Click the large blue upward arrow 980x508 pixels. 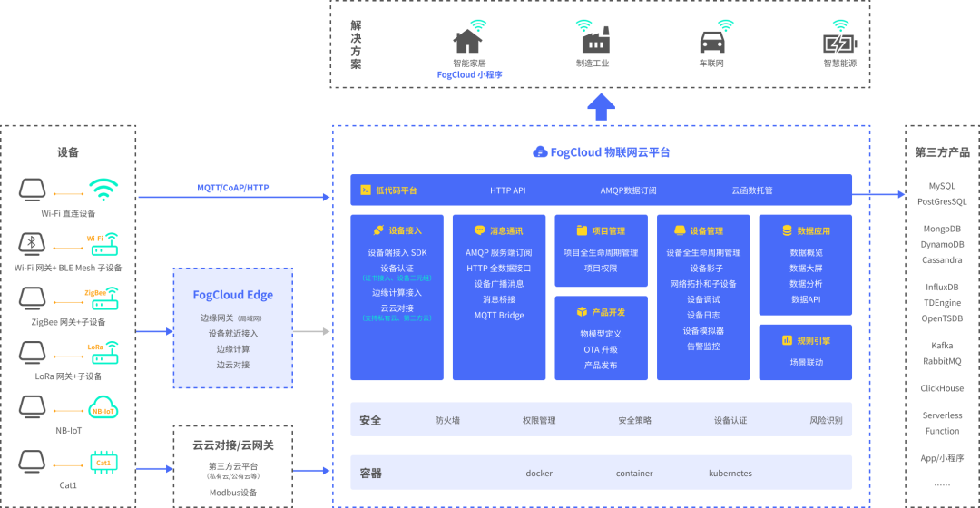[601, 106]
